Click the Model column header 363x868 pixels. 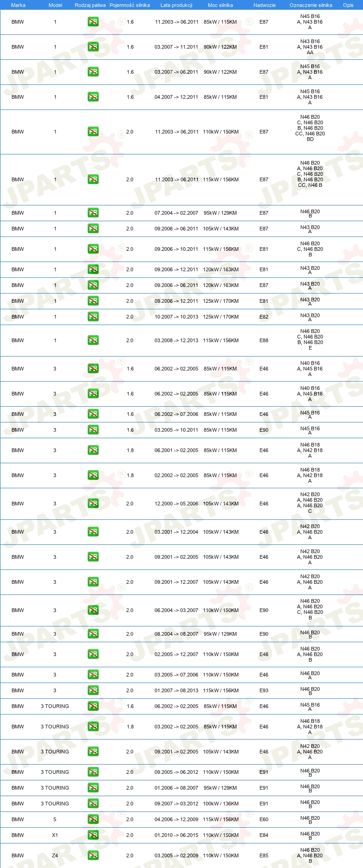tap(55, 5)
